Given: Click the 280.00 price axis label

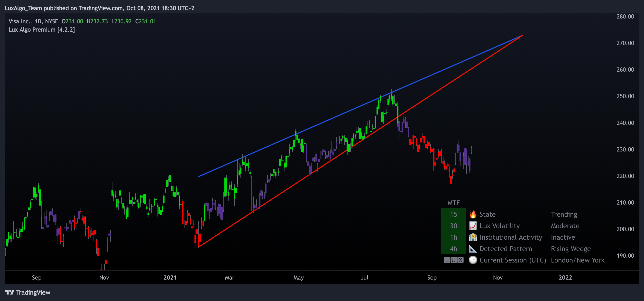Looking at the screenshot, I should tap(625, 17).
